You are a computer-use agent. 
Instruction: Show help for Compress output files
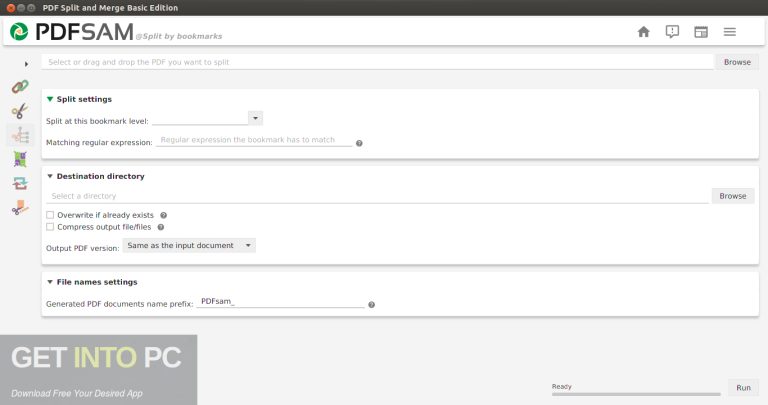(161, 227)
